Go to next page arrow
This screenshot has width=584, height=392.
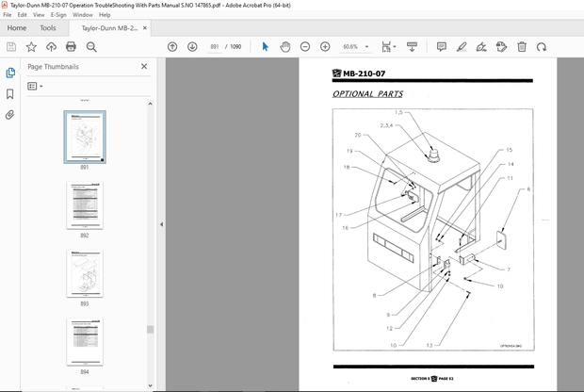click(192, 46)
